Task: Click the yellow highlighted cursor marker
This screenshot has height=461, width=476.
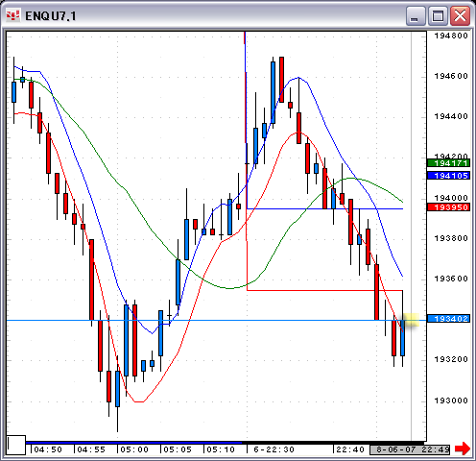Action: pyautogui.click(x=411, y=320)
